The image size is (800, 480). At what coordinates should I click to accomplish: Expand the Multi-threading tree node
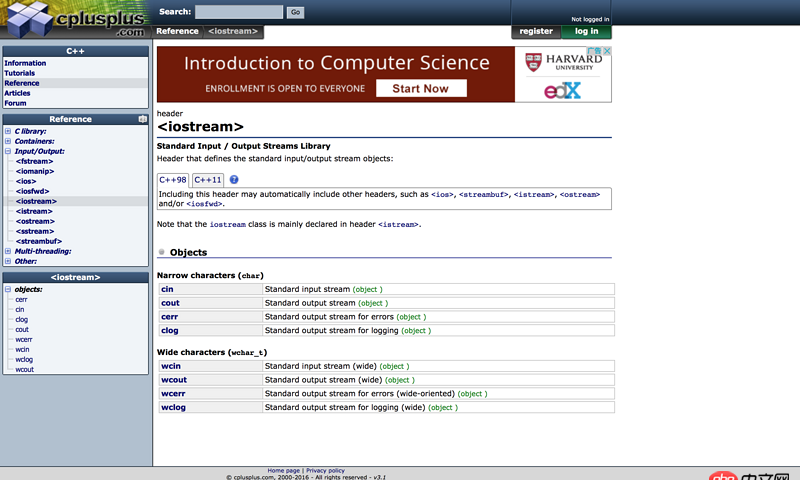pos(8,251)
